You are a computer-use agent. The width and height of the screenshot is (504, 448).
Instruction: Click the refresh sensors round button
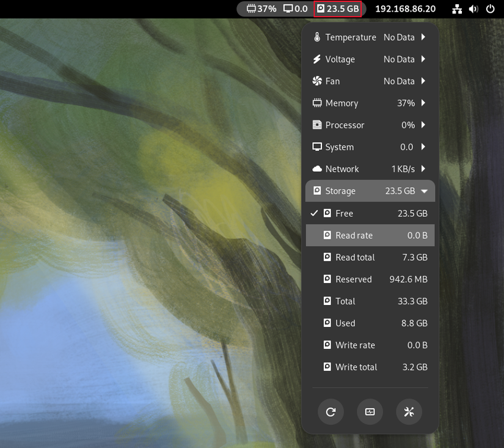pyautogui.click(x=331, y=412)
